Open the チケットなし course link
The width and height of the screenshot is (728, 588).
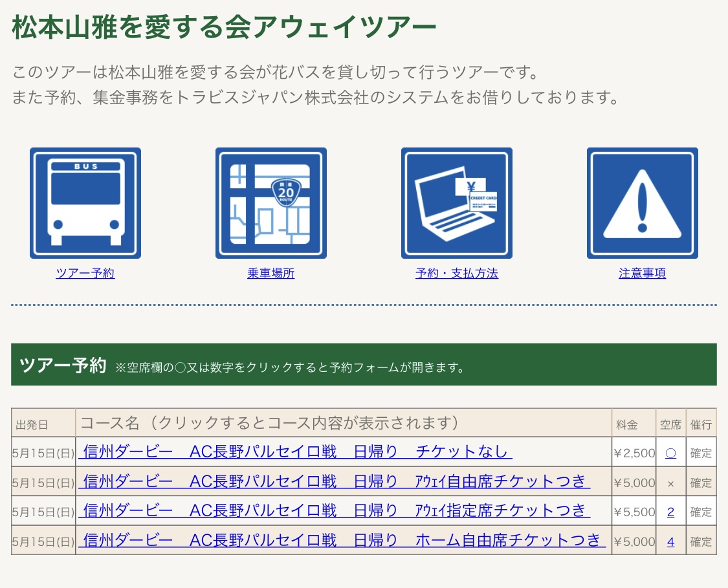(x=295, y=452)
